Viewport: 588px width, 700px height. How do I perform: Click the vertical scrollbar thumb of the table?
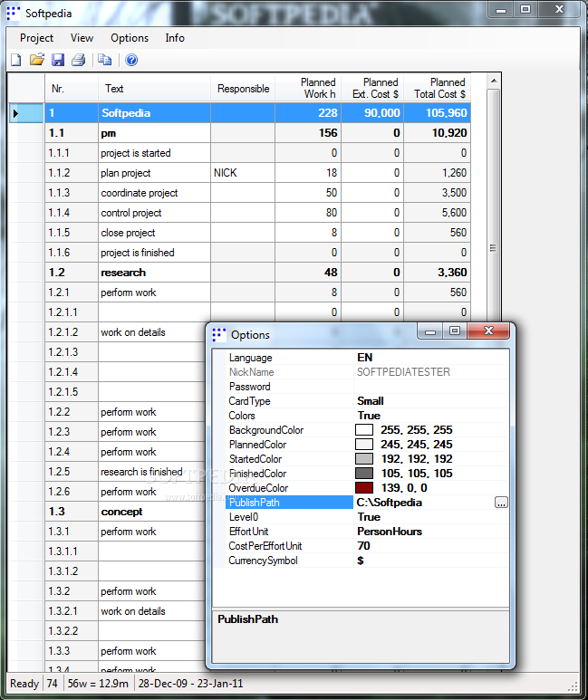tap(493, 248)
